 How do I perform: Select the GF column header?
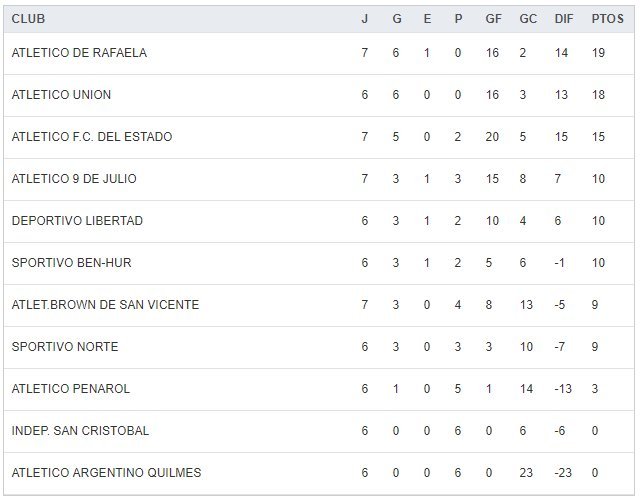pyautogui.click(x=492, y=19)
